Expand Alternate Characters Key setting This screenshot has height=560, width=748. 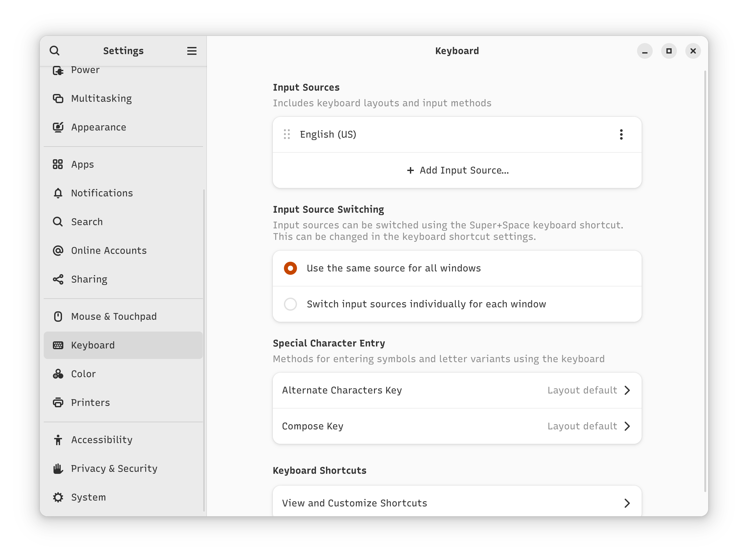[x=457, y=391]
